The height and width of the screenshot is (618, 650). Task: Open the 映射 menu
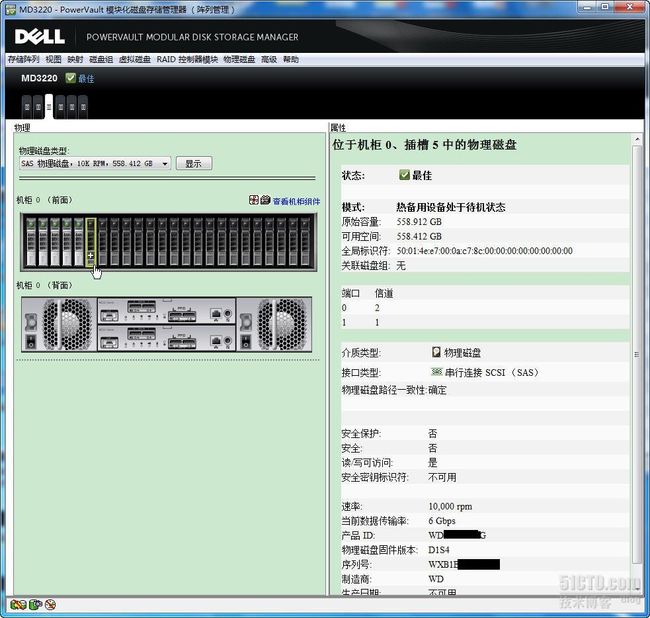coord(75,59)
